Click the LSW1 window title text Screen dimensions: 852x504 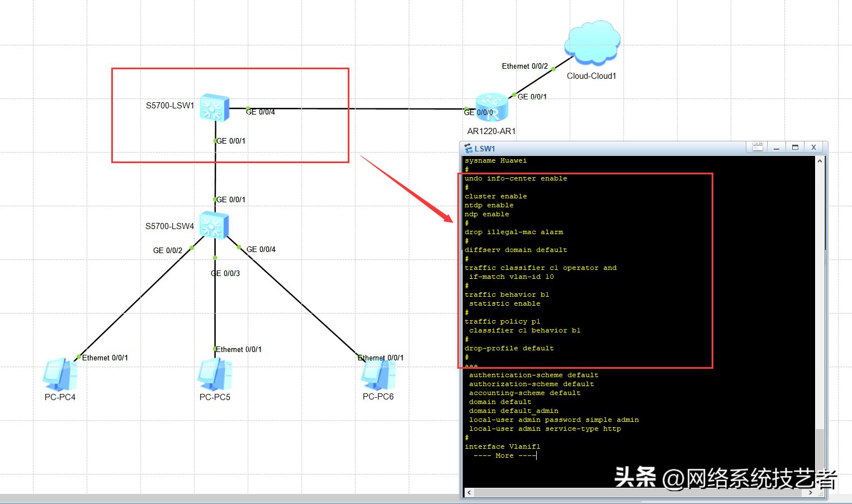485,149
